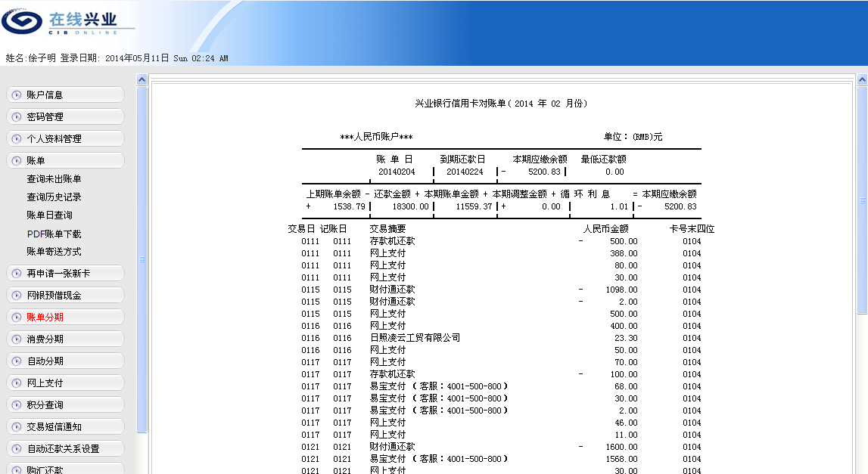Image resolution: width=868 pixels, height=474 pixels.
Task: Click the sidebar scrollbar thumb
Action: (142, 259)
